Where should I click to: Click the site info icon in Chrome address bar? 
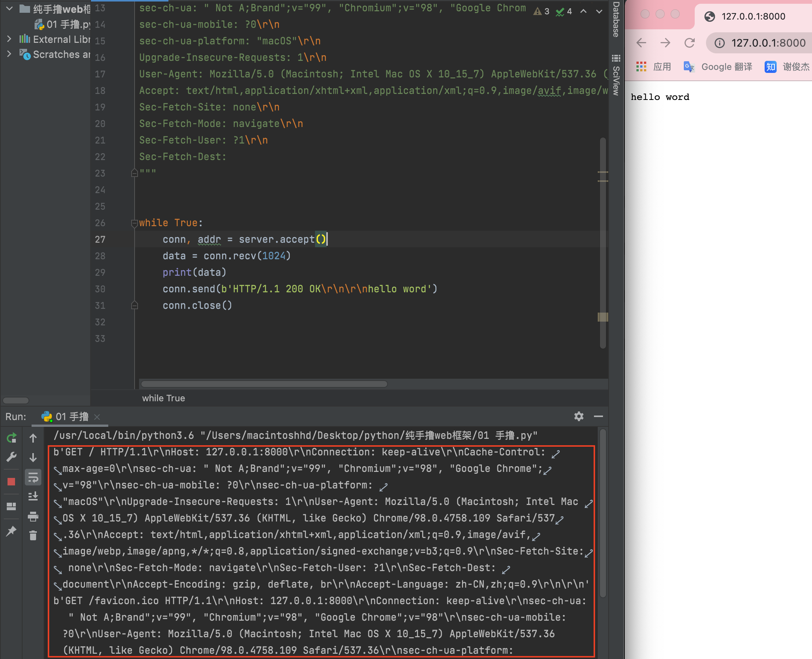pyautogui.click(x=719, y=43)
